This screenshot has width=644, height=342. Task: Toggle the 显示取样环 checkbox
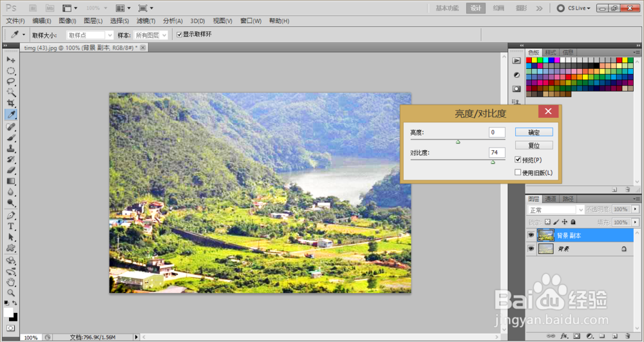[x=179, y=35]
